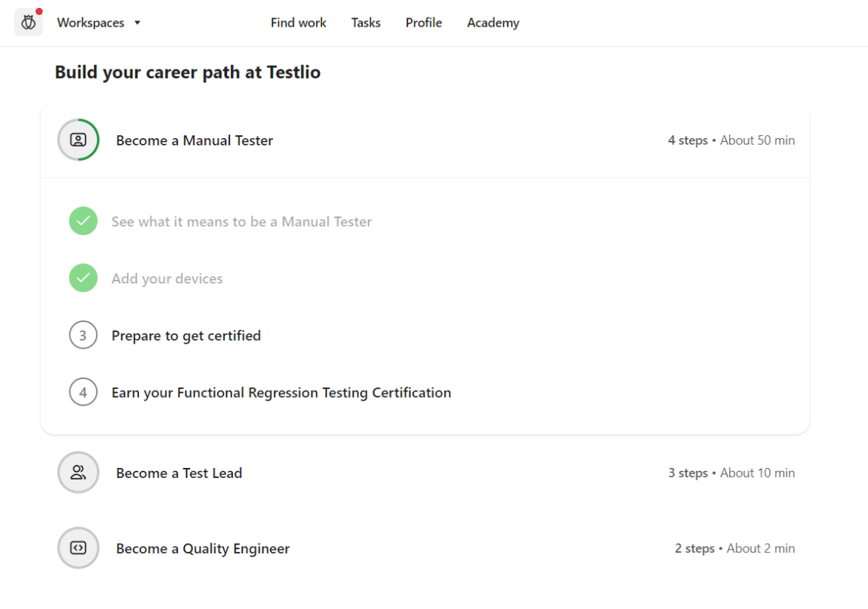Collapse the Become a Manual Tester section
The height and width of the screenshot is (609, 868).
425,140
